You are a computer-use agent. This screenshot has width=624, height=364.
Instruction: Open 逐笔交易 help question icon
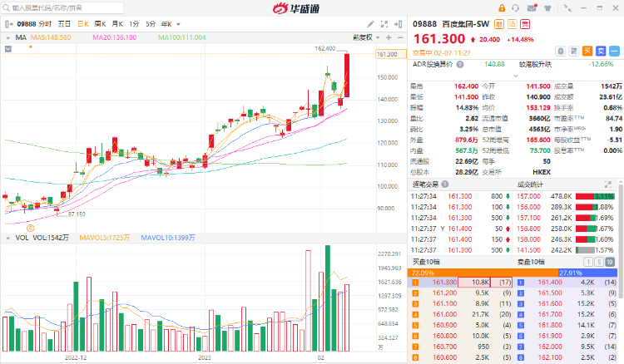pyautogui.click(x=445, y=184)
